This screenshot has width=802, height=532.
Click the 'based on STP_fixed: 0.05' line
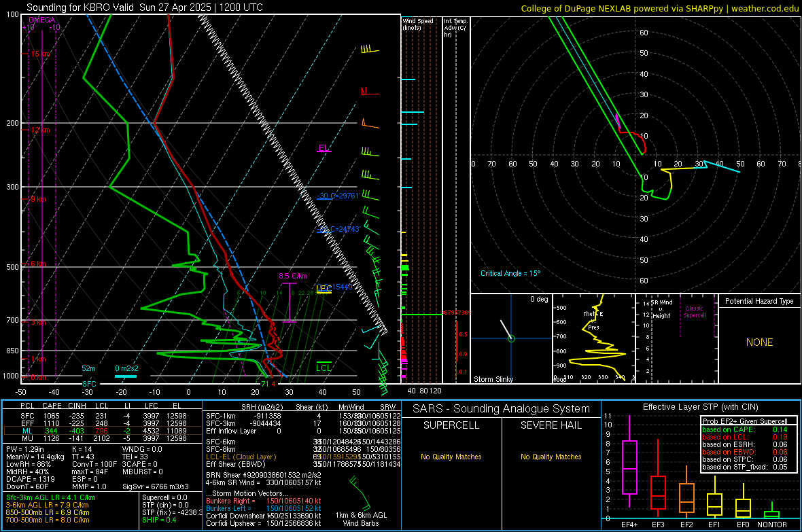point(745,467)
